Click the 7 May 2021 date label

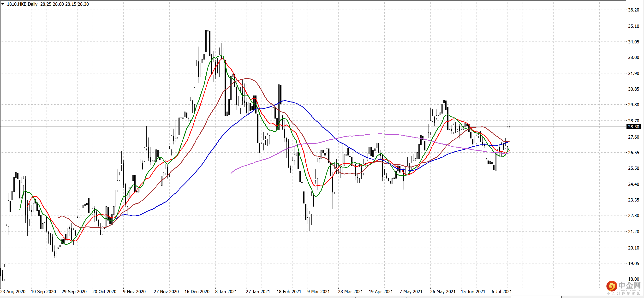click(x=411, y=292)
